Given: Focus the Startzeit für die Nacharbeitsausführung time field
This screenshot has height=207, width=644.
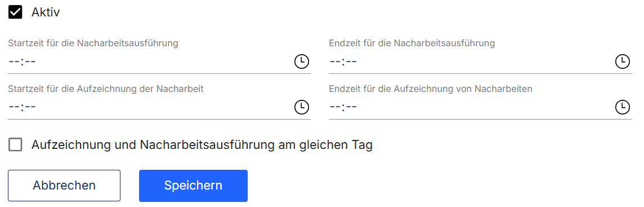Looking at the screenshot, I should [159, 61].
